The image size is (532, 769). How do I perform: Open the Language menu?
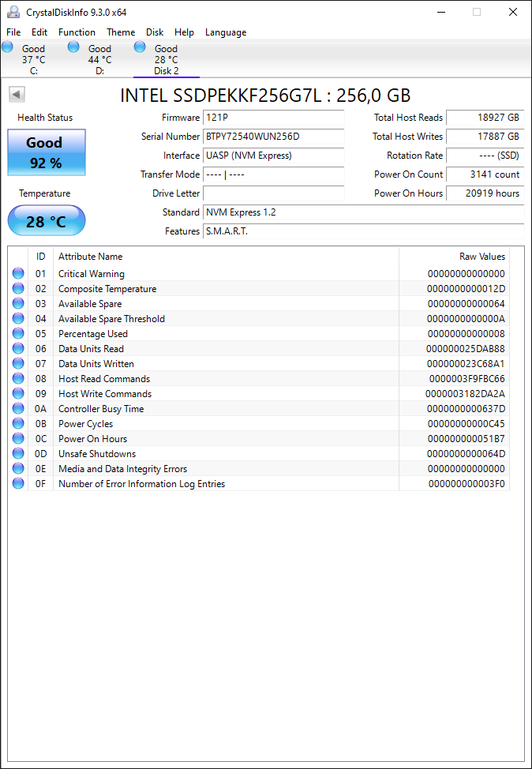tap(226, 32)
